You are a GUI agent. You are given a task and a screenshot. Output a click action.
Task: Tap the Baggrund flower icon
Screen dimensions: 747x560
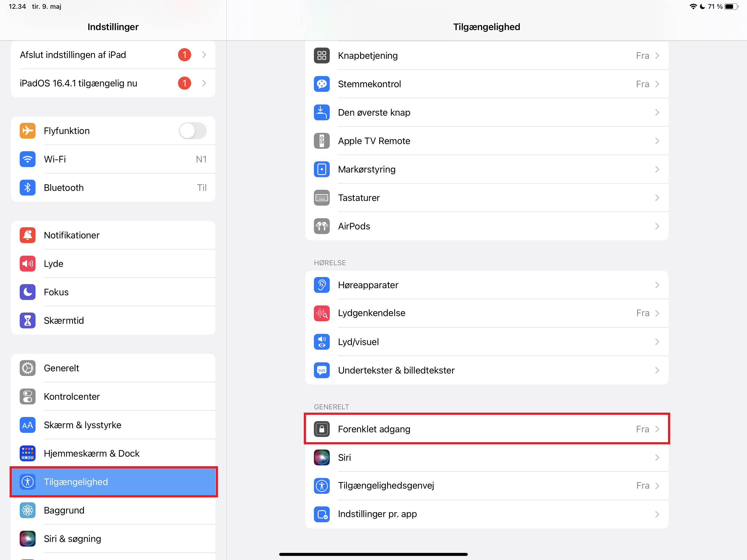[x=27, y=510]
